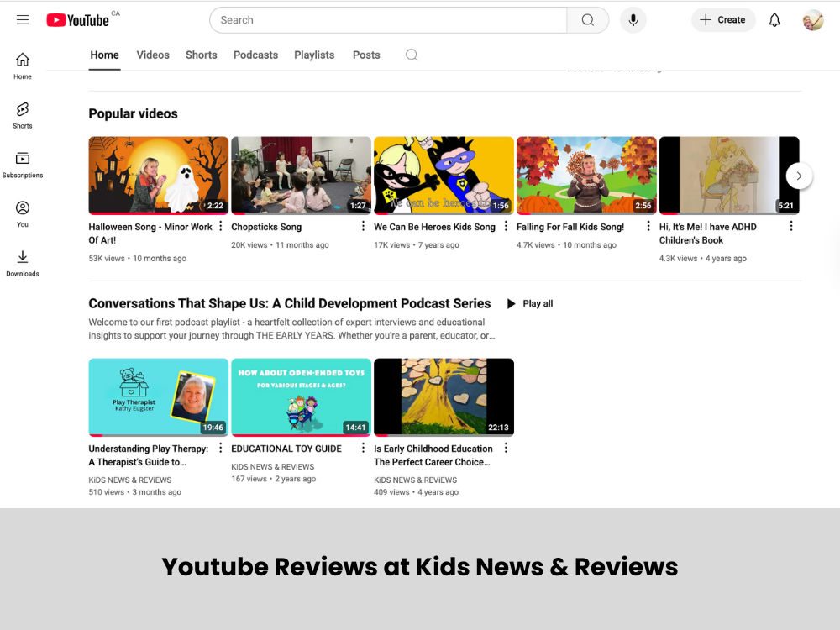840x630 pixels.
Task: Switch to the Podcasts tab
Action: pos(255,55)
